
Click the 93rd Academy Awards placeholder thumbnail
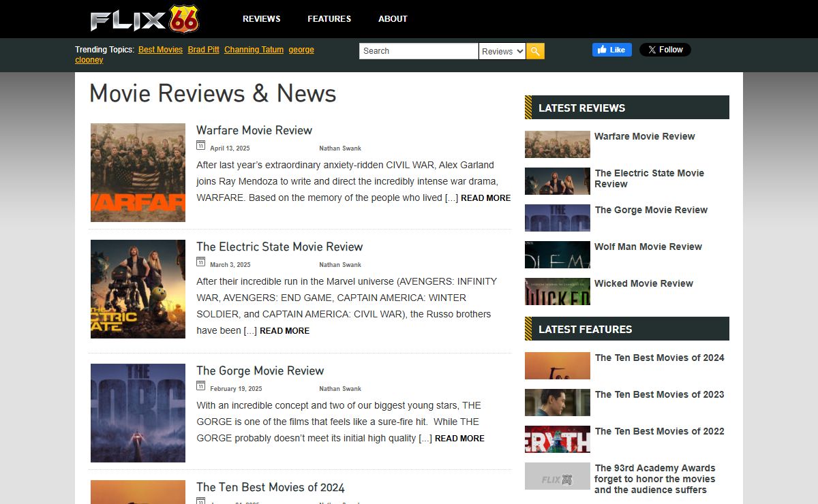(x=558, y=476)
